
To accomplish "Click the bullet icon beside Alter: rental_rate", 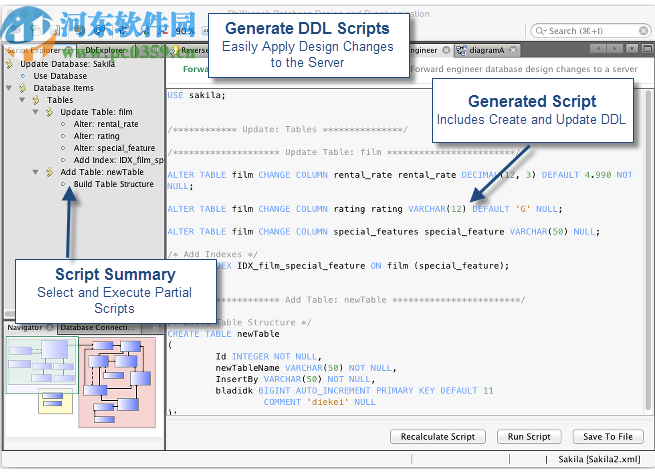I will pos(63,124).
